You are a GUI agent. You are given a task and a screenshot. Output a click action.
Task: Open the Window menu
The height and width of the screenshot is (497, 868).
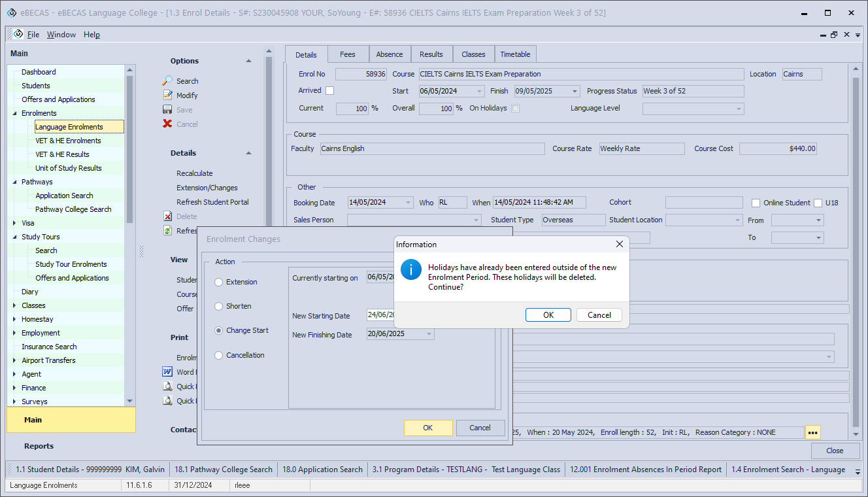click(61, 35)
